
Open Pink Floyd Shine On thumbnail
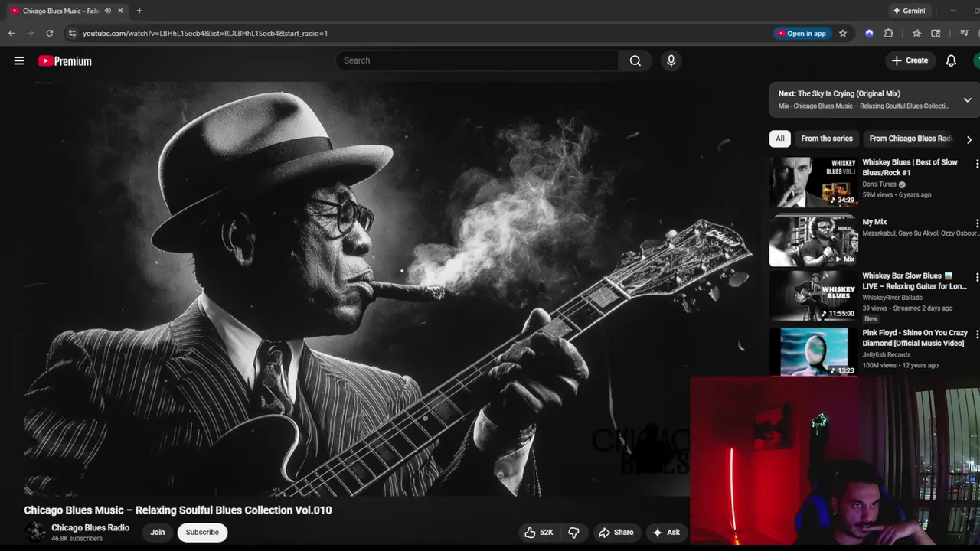[814, 352]
